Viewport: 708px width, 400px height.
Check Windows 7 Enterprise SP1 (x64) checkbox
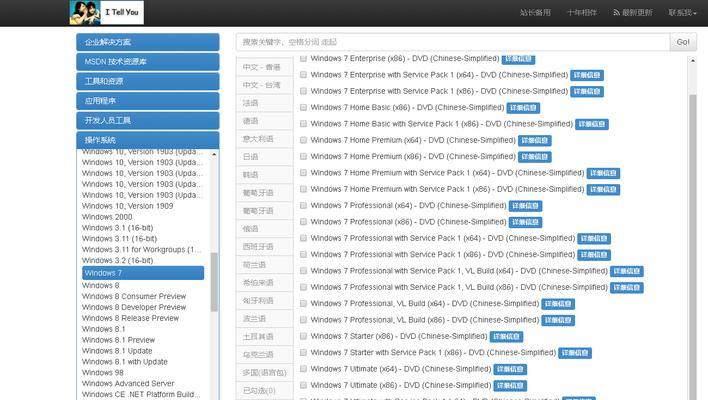(303, 74)
